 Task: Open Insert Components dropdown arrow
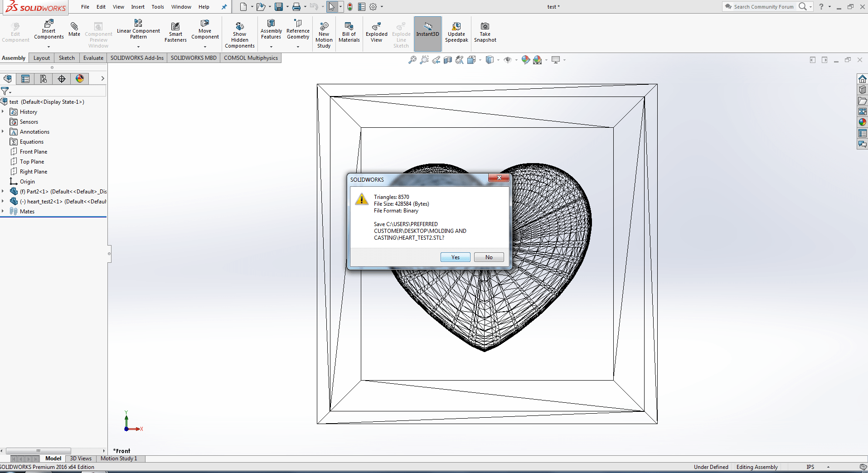tap(48, 47)
